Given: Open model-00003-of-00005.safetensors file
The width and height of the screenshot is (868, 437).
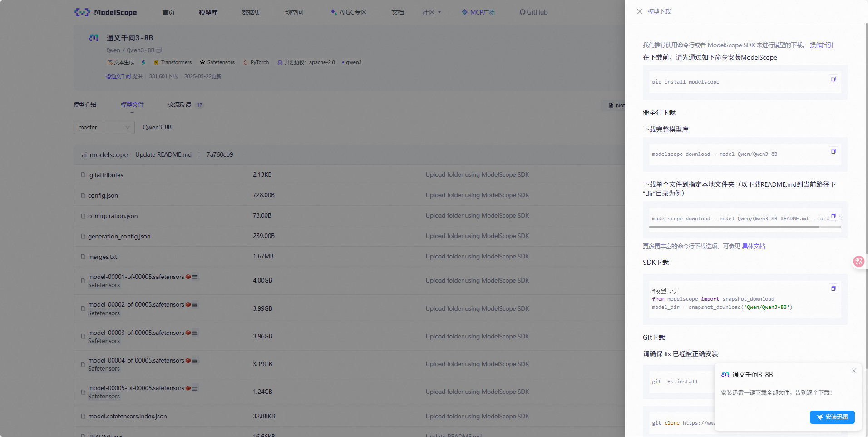Looking at the screenshot, I should coord(136,333).
